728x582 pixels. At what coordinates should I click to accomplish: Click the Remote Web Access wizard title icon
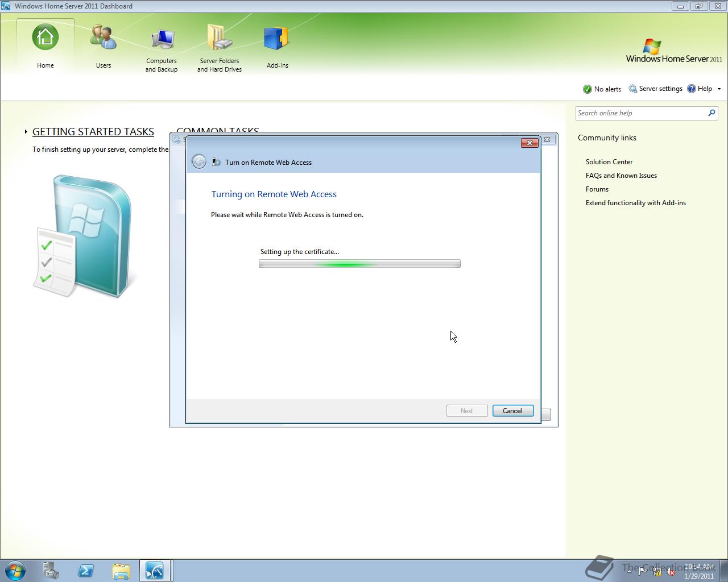click(216, 162)
